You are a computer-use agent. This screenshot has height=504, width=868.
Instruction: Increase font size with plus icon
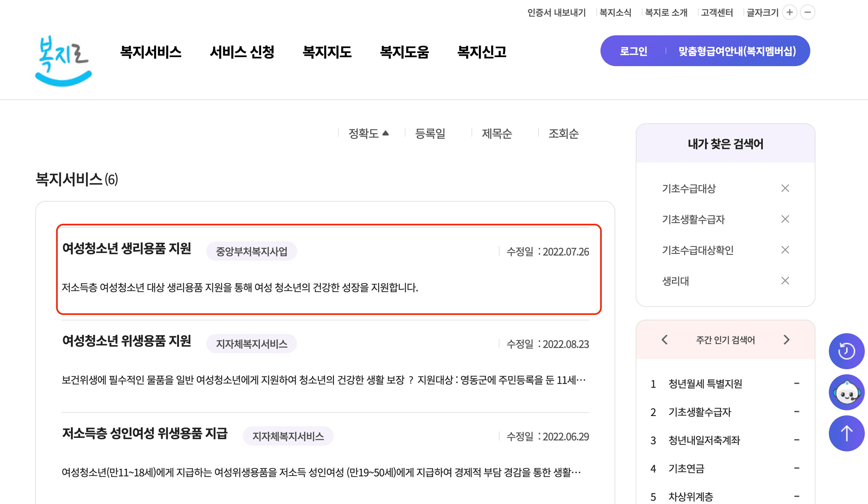point(789,13)
